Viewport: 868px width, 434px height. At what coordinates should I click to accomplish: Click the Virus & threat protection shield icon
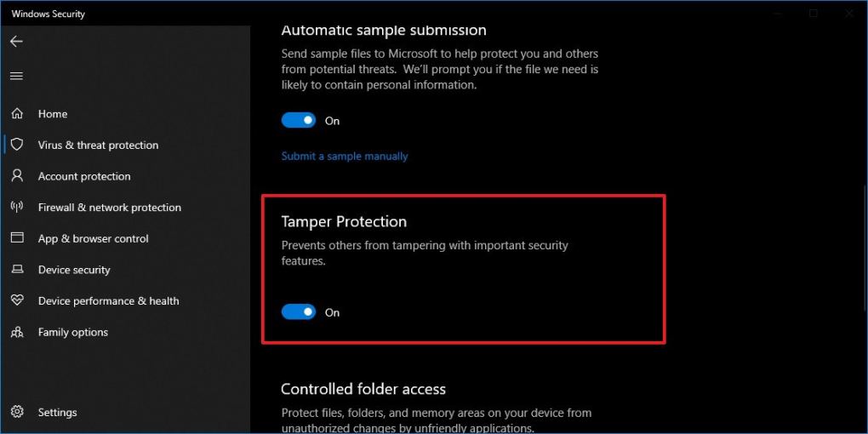pyautogui.click(x=17, y=145)
